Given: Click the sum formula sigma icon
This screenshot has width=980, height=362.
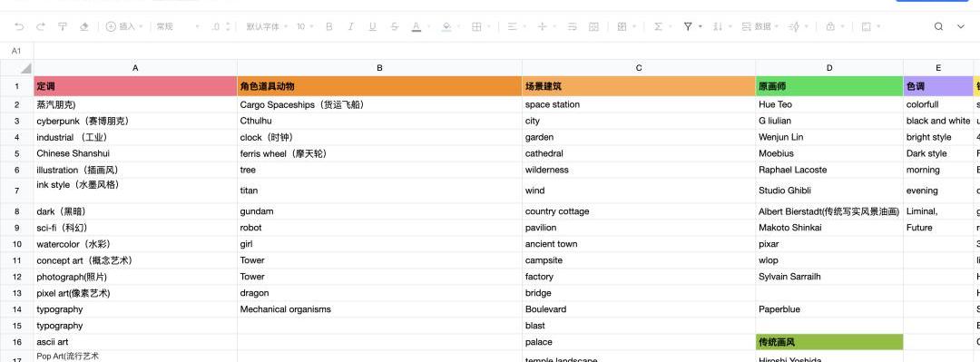Looking at the screenshot, I should [x=658, y=26].
